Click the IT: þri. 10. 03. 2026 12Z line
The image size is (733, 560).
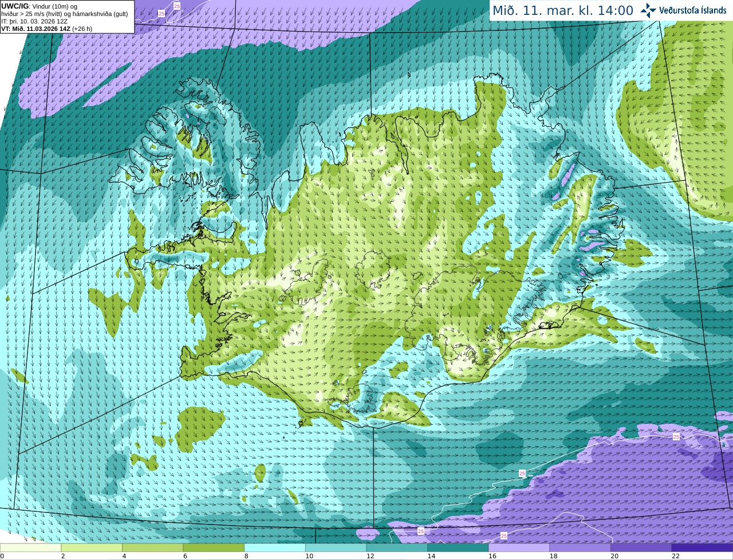tap(34, 21)
